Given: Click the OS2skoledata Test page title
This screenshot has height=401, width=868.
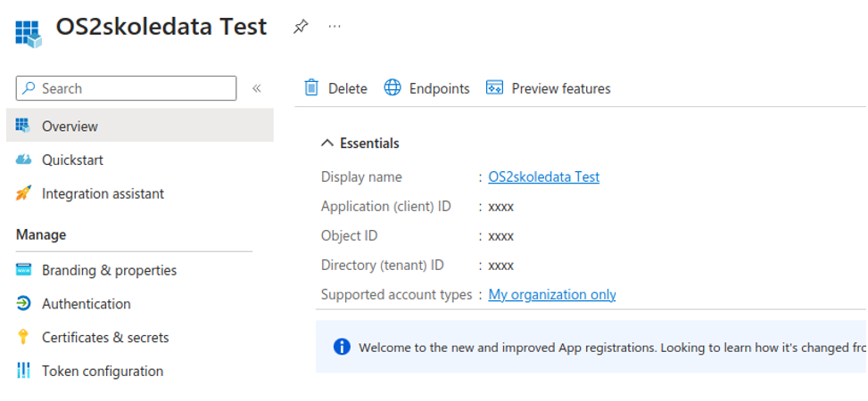Looking at the screenshot, I should coord(161,27).
